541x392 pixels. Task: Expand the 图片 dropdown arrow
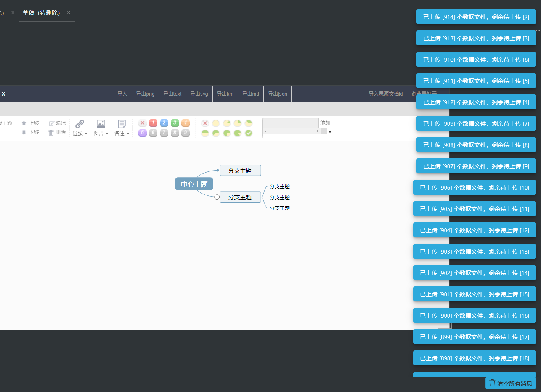point(107,134)
